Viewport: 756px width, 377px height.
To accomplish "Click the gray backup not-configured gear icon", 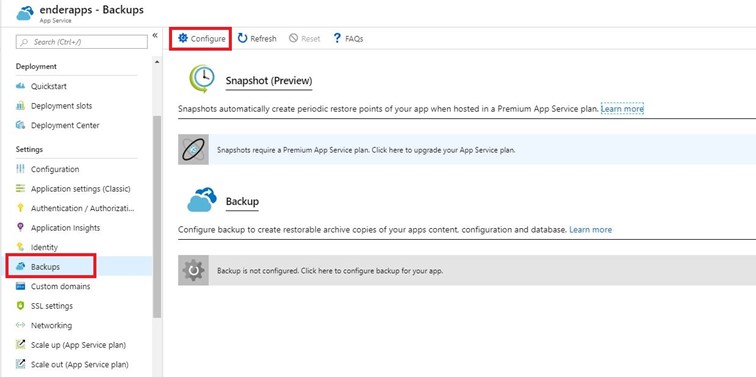I will [193, 270].
